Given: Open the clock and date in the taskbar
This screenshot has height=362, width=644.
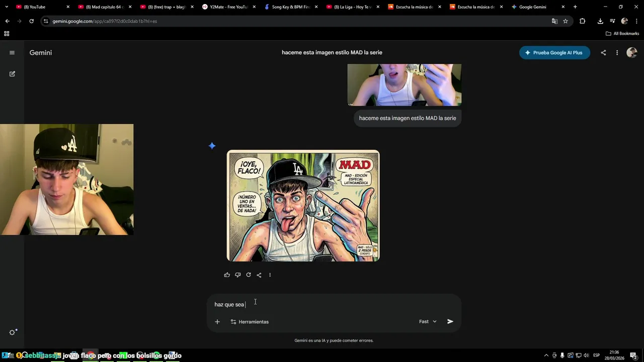Looking at the screenshot, I should click(x=614, y=355).
